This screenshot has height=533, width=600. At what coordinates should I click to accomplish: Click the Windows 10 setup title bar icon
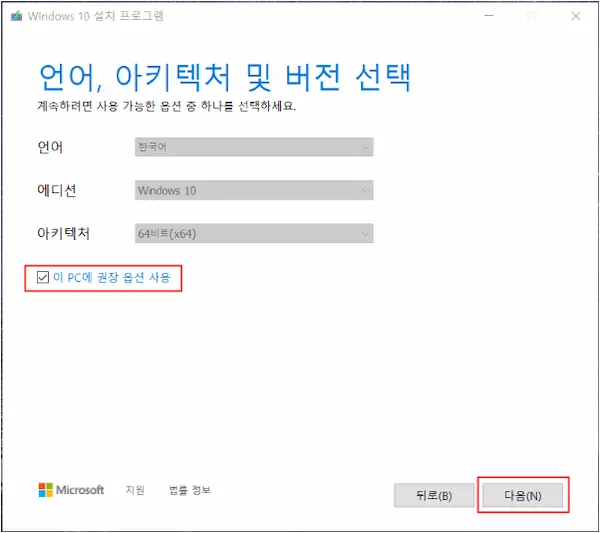coord(16,16)
